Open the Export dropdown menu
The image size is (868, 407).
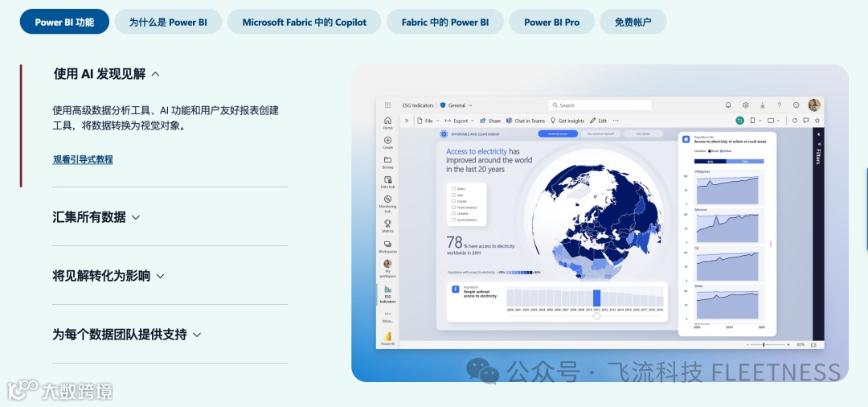click(x=460, y=121)
